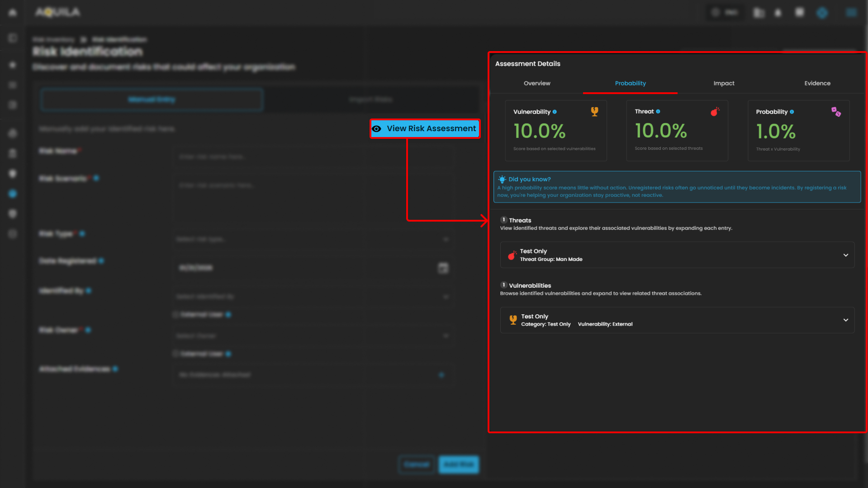This screenshot has height=488, width=868.
Task: Click the info icon beside Threat
Action: (x=658, y=111)
